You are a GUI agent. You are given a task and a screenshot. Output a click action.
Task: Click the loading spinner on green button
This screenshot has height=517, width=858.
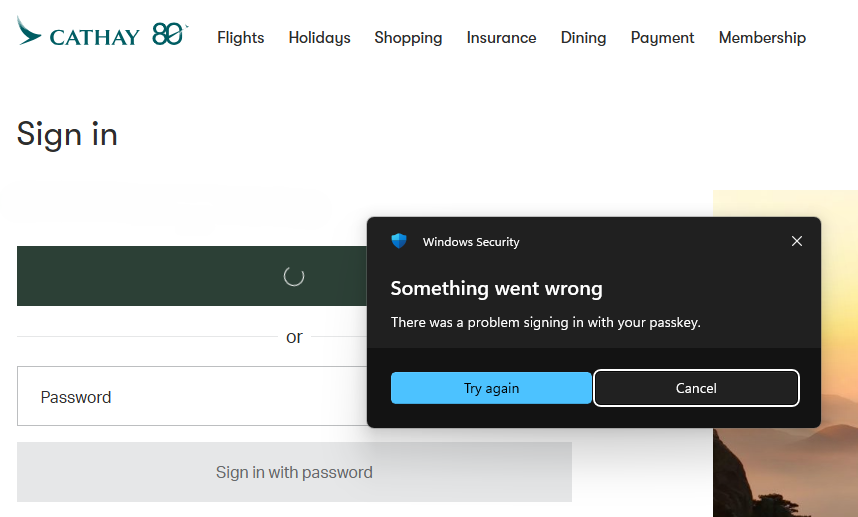click(x=293, y=276)
